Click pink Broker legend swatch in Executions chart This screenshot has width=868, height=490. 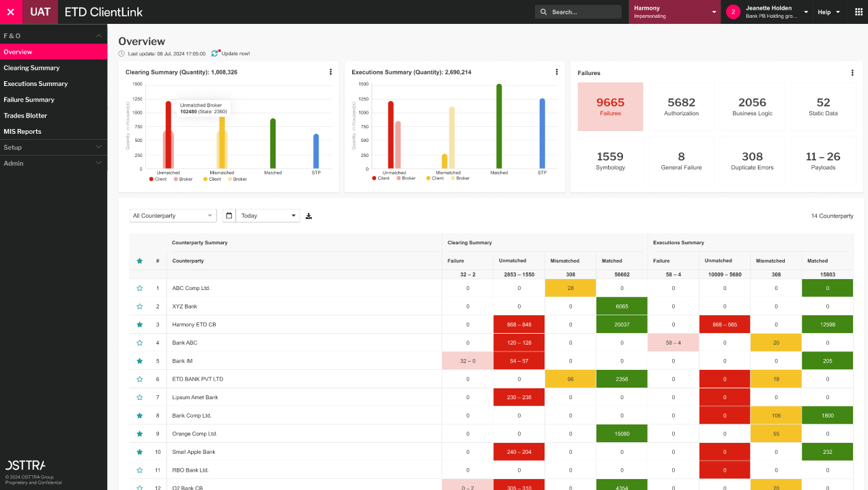point(399,178)
